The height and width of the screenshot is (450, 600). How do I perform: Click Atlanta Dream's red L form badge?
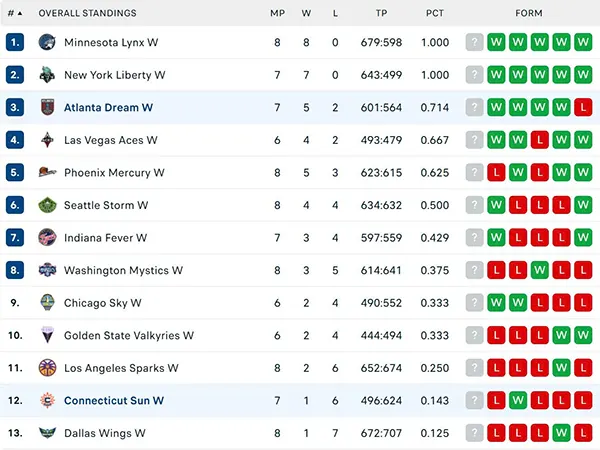[585, 107]
